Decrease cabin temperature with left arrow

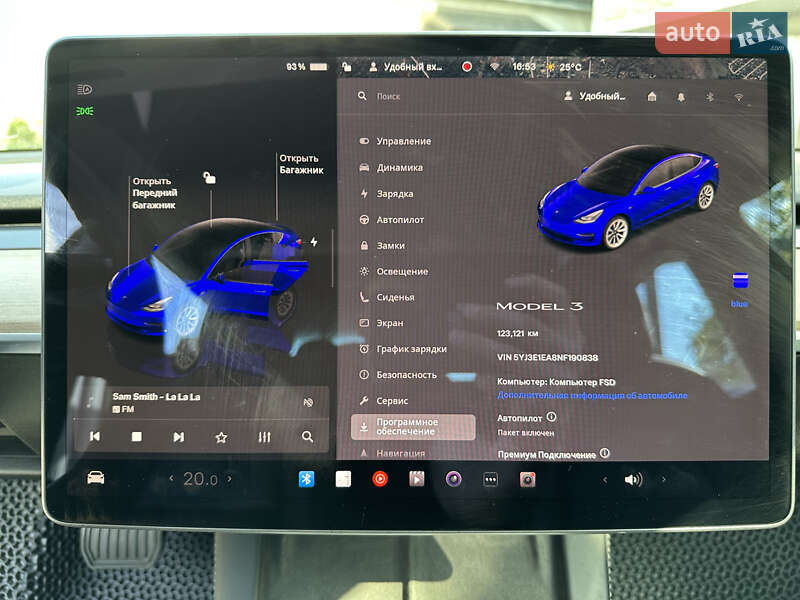171,479
